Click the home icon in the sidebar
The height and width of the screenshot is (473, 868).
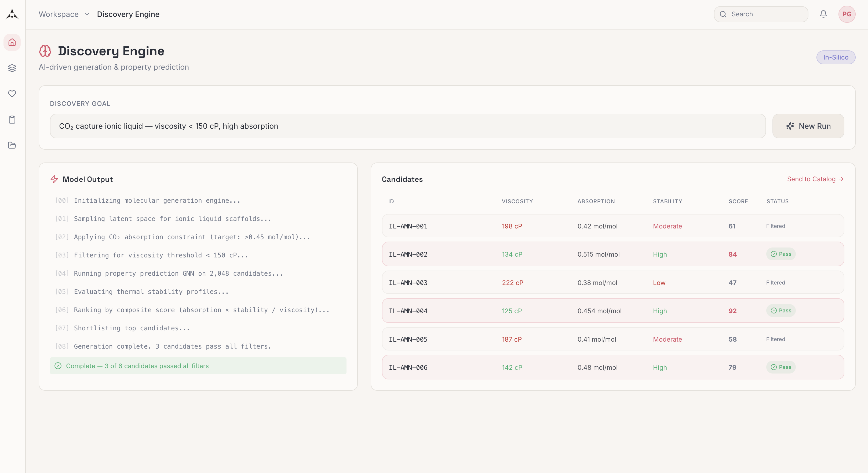(12, 42)
